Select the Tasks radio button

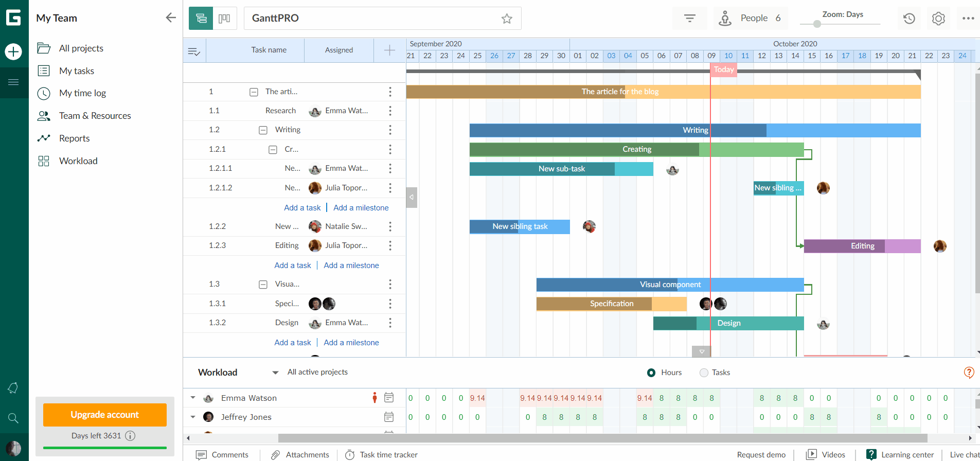[704, 373]
